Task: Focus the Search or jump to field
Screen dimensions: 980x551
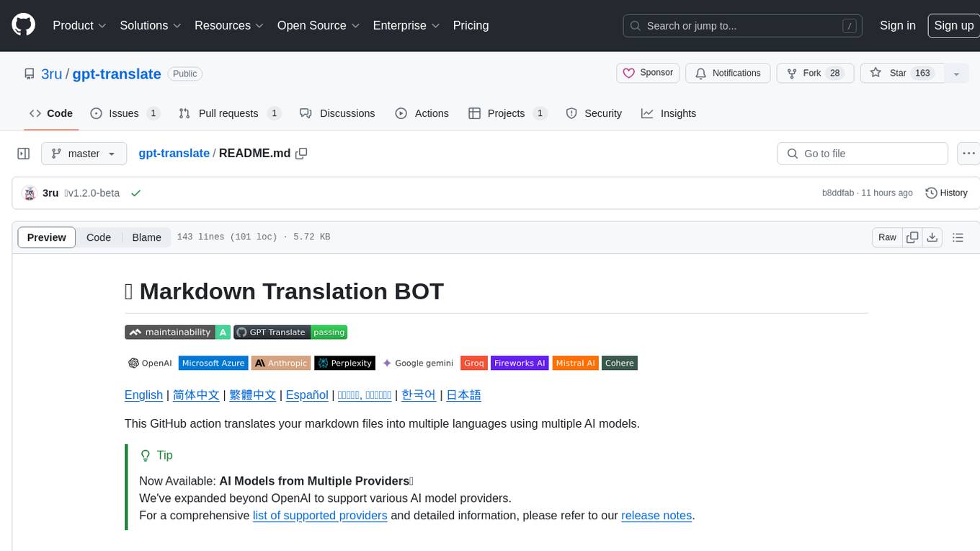Action: [742, 26]
